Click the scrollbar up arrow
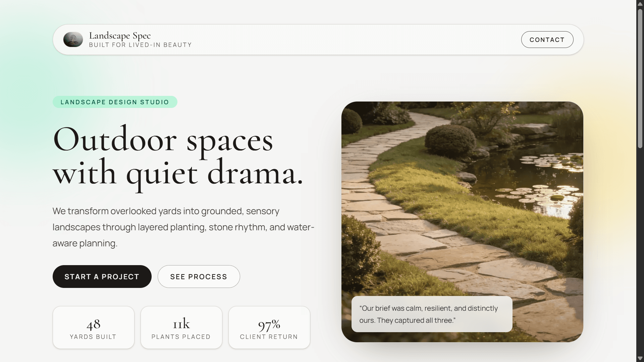The height and width of the screenshot is (362, 644). [640, 4]
